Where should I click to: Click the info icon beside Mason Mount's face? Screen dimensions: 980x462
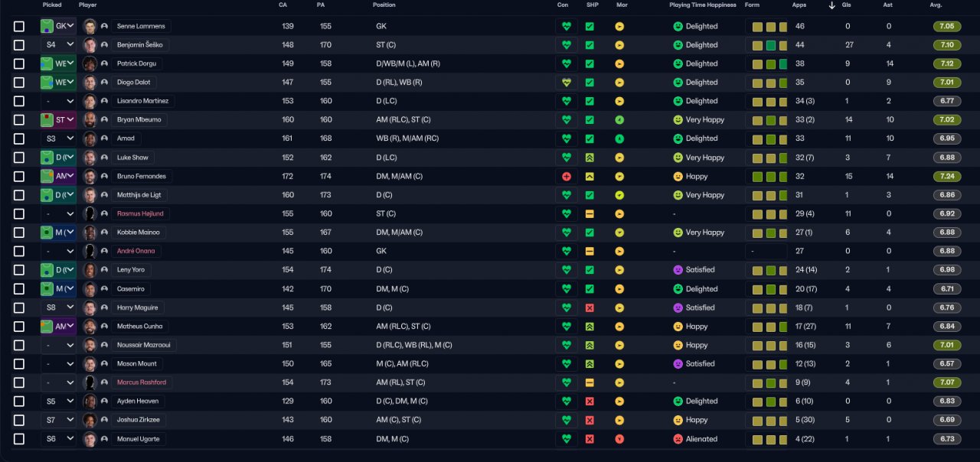click(x=104, y=364)
